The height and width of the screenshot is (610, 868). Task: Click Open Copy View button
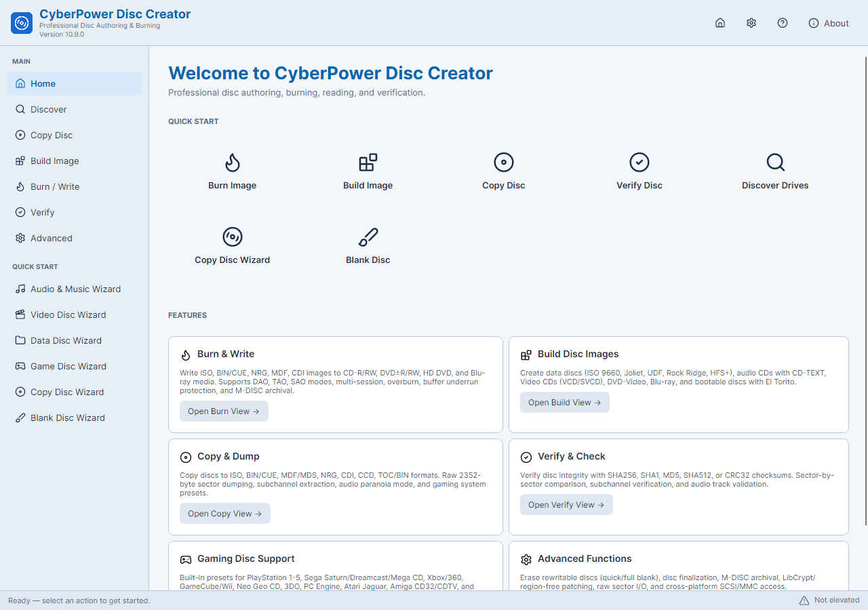tap(225, 514)
